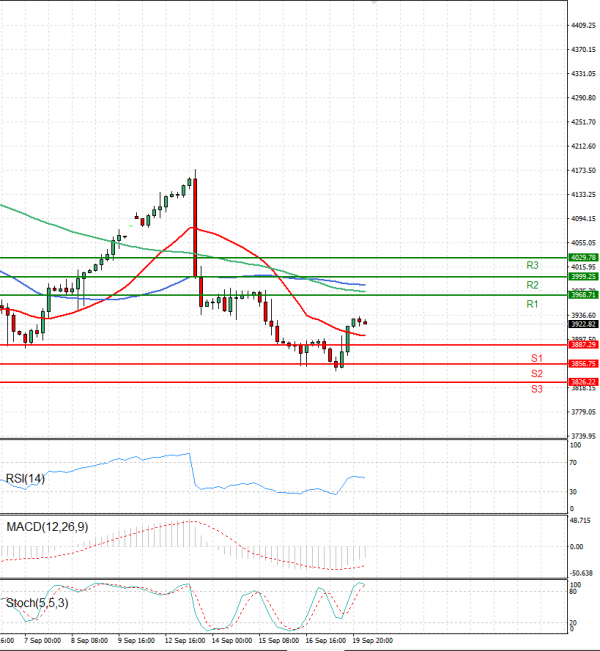The width and height of the screenshot is (600, 651).
Task: Click the 12 Sep 16:00 time label
Action: [x=185, y=641]
